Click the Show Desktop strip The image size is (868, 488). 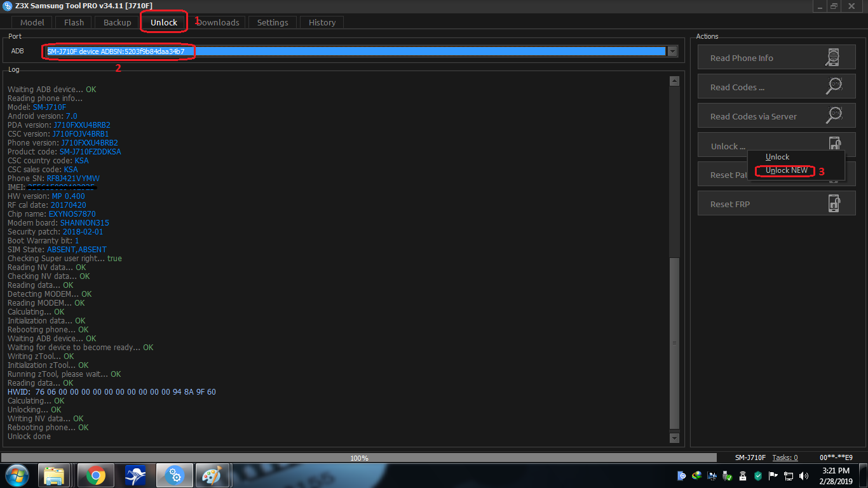pyautogui.click(x=864, y=476)
